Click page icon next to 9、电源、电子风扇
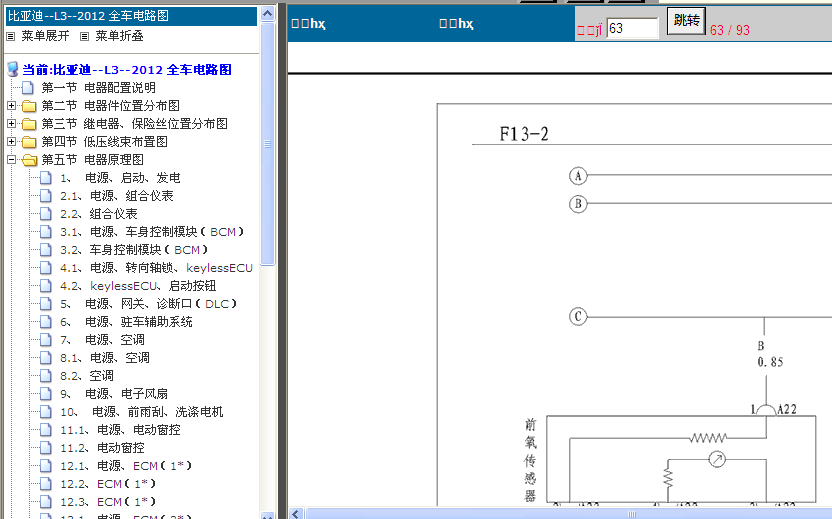Screen dimensions: 832x519 (46, 394)
